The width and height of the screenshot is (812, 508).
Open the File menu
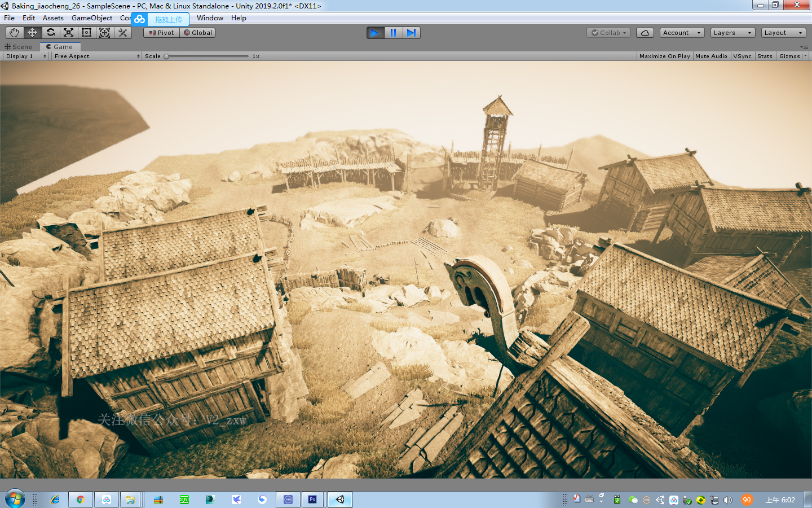(10, 18)
